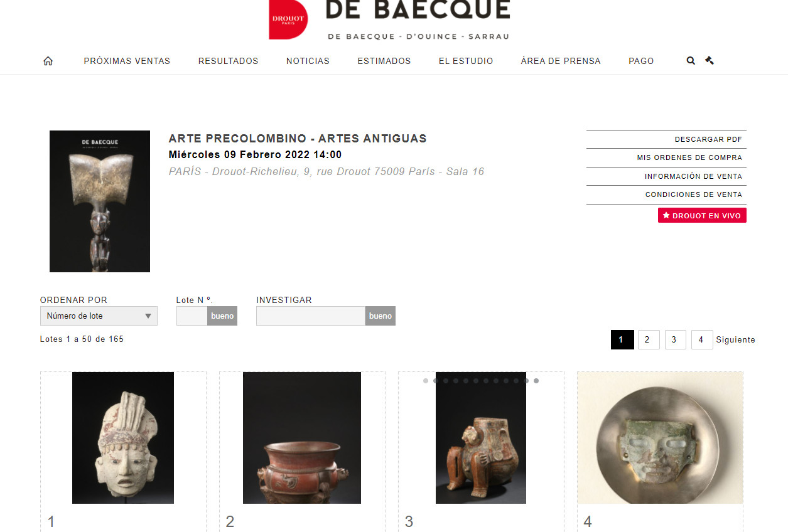Click bueno button beside Investigar field

coord(381,316)
